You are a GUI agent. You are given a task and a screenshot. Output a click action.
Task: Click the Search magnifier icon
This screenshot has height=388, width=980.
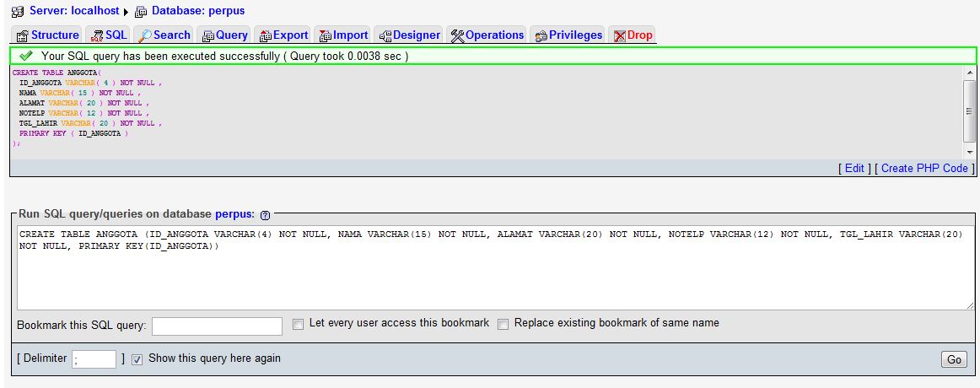coord(145,35)
